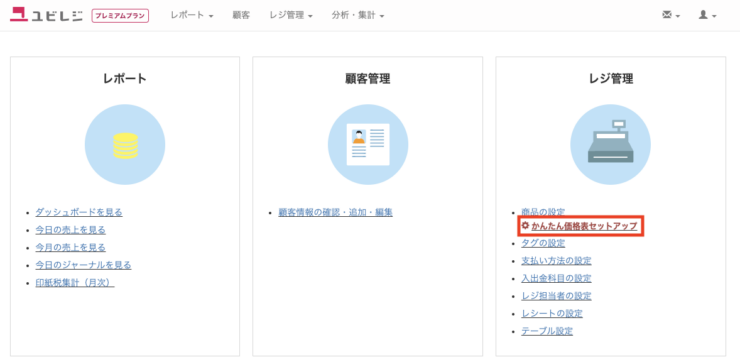Click the customer card illustration

click(x=368, y=144)
